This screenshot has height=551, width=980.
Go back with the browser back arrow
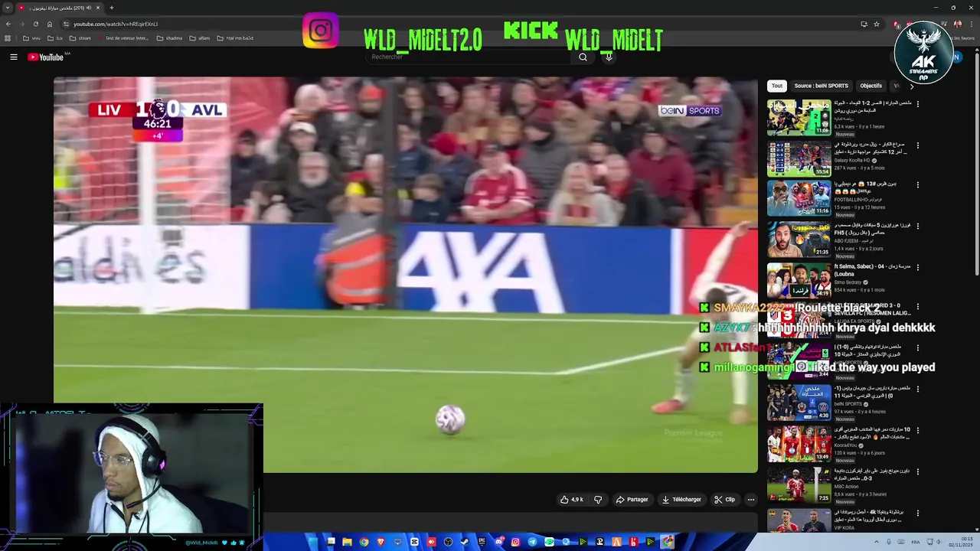(8, 24)
